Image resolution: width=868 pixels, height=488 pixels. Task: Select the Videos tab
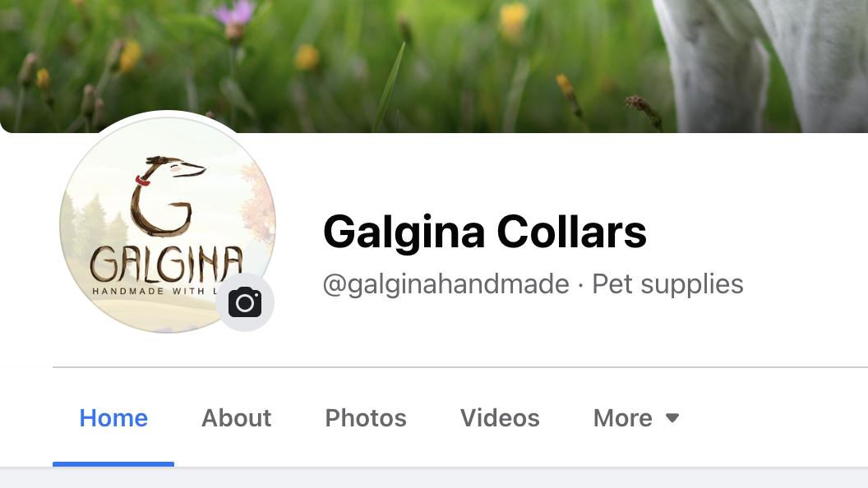[x=500, y=418]
